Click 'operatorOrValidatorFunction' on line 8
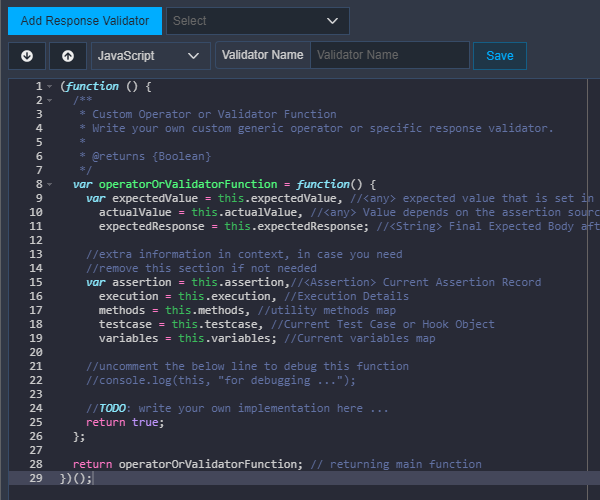Screen dimensions: 600x500 188,184
